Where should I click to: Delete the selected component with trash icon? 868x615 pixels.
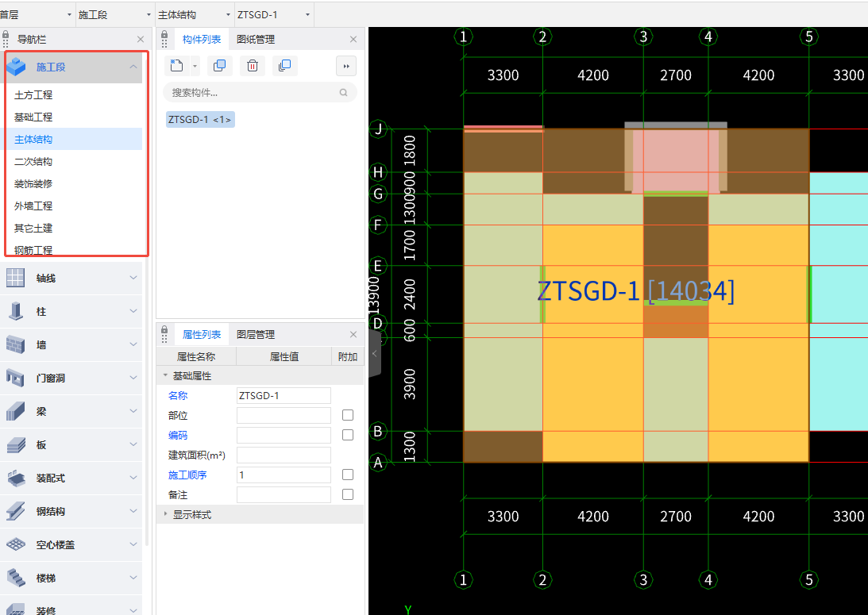252,66
